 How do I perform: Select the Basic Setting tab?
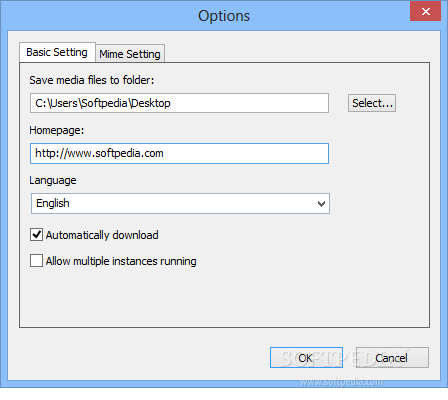(x=57, y=52)
